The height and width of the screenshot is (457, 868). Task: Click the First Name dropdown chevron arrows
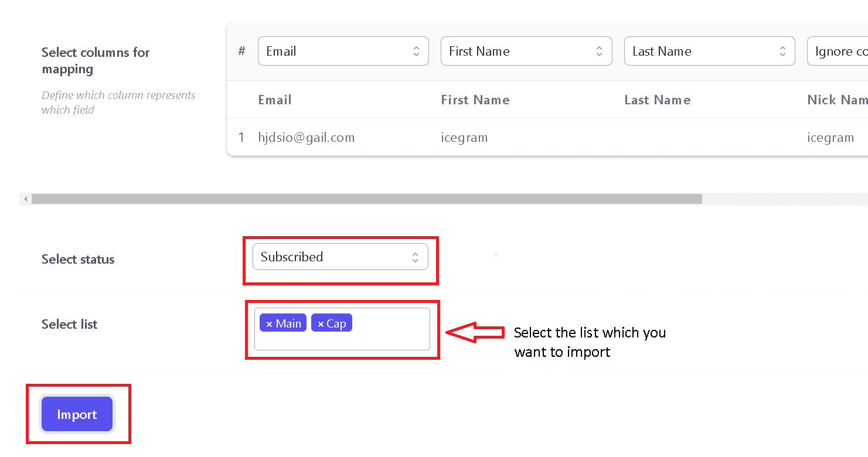(x=599, y=52)
